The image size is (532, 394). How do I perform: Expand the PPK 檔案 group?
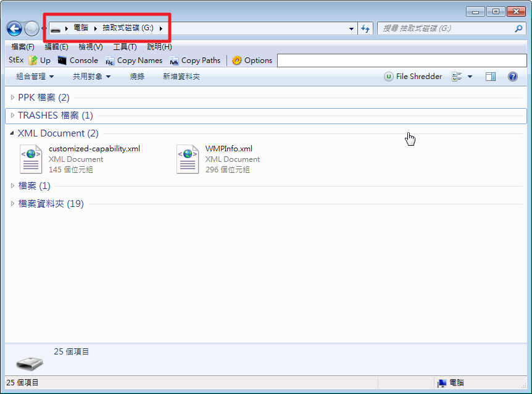[12, 97]
